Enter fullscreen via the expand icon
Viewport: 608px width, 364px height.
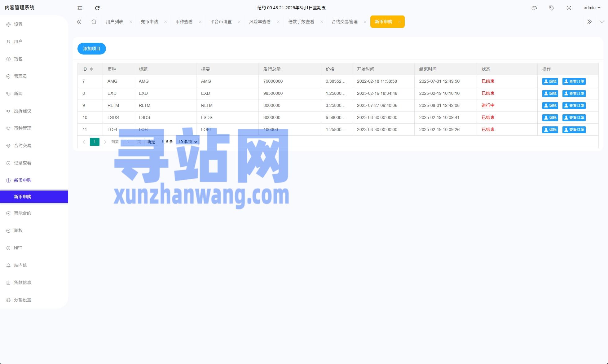pyautogui.click(x=569, y=8)
